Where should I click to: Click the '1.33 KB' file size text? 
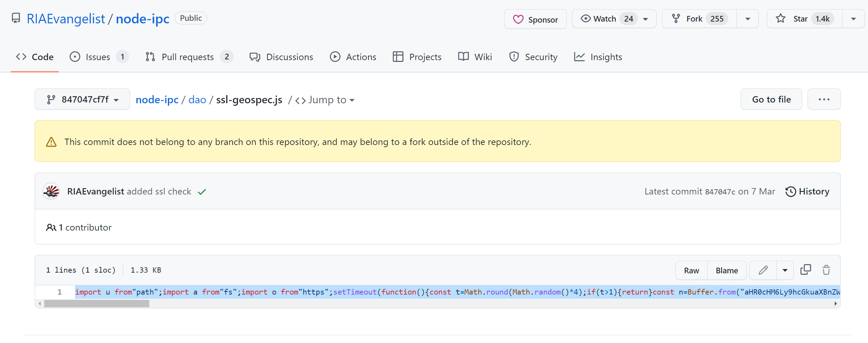click(x=146, y=270)
